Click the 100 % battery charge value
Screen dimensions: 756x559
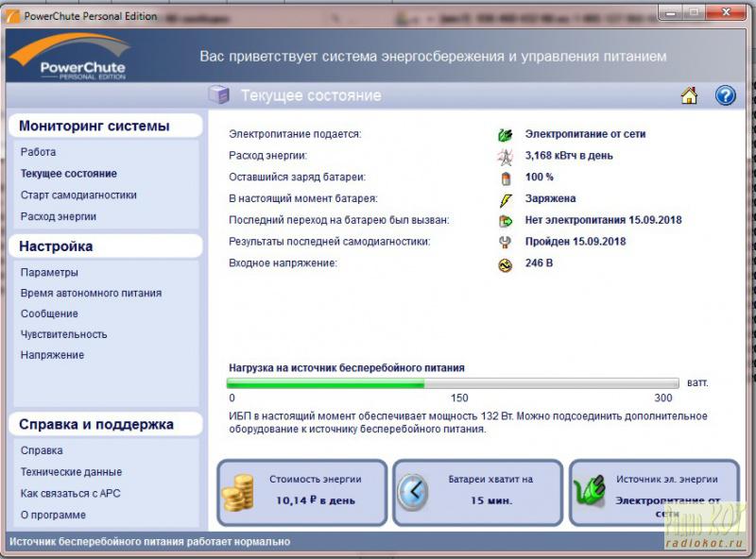tap(539, 177)
